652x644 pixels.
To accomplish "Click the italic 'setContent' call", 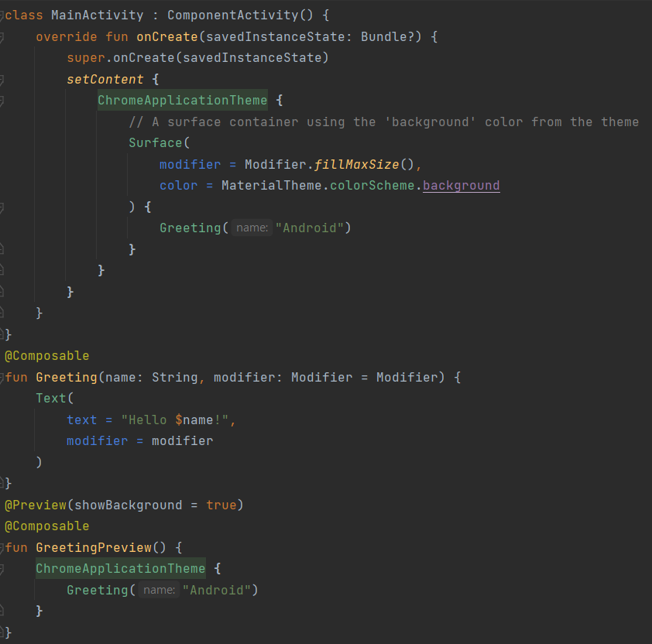I will coord(105,79).
